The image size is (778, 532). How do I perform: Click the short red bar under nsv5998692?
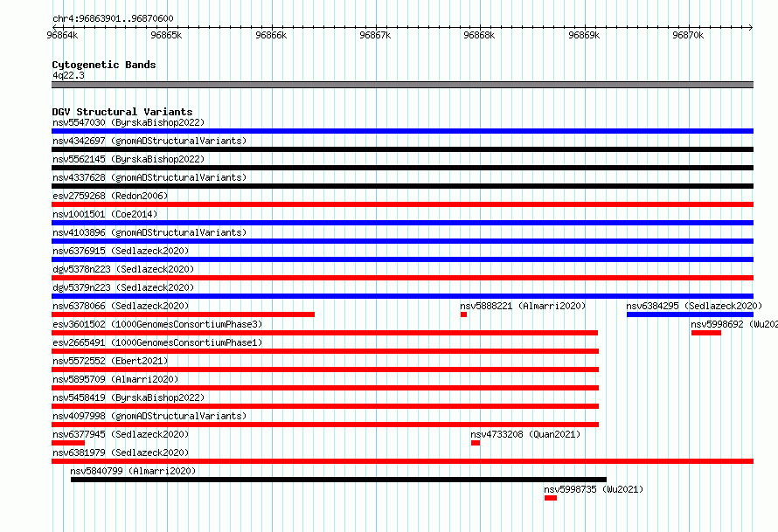[706, 333]
